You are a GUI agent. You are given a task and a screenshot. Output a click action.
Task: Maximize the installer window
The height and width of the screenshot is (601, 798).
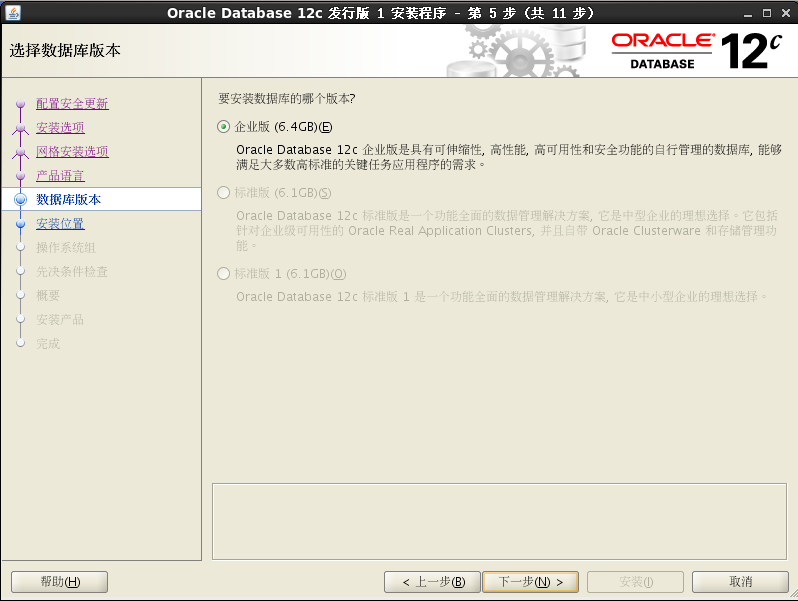[766, 13]
